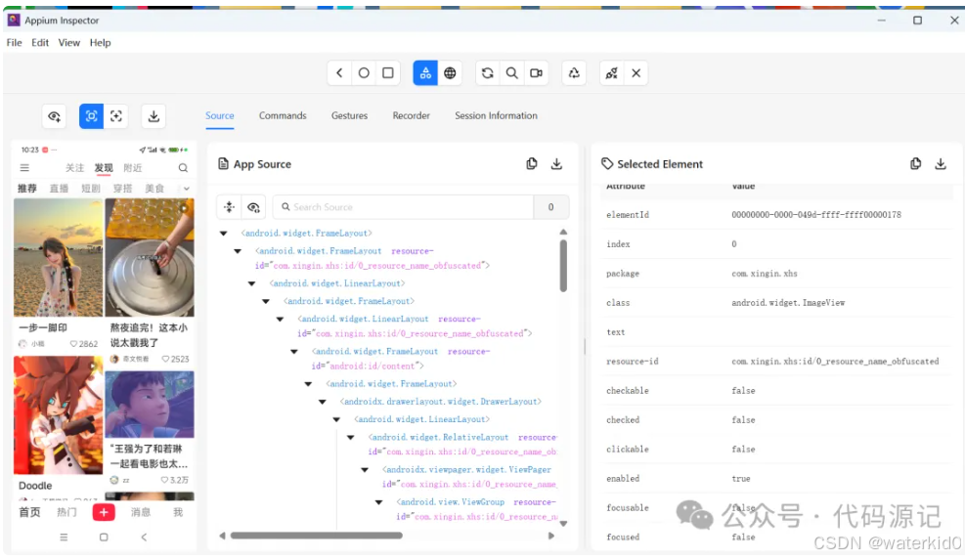The height and width of the screenshot is (560, 965).
Task: Open the Commands tab
Action: (283, 115)
